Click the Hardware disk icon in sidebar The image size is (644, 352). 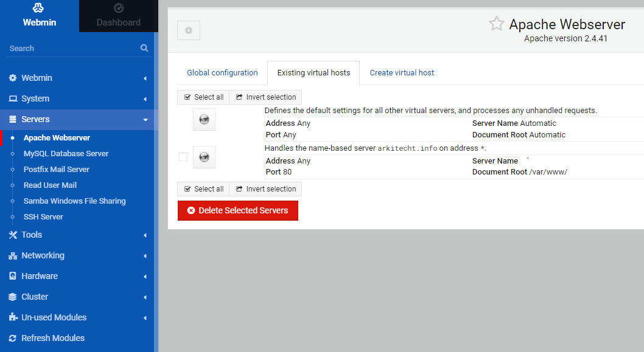tap(13, 276)
